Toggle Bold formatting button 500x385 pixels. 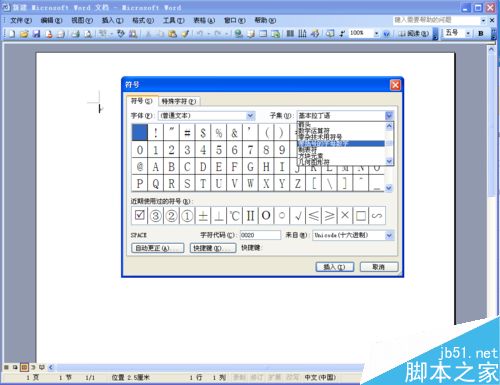coord(481,33)
